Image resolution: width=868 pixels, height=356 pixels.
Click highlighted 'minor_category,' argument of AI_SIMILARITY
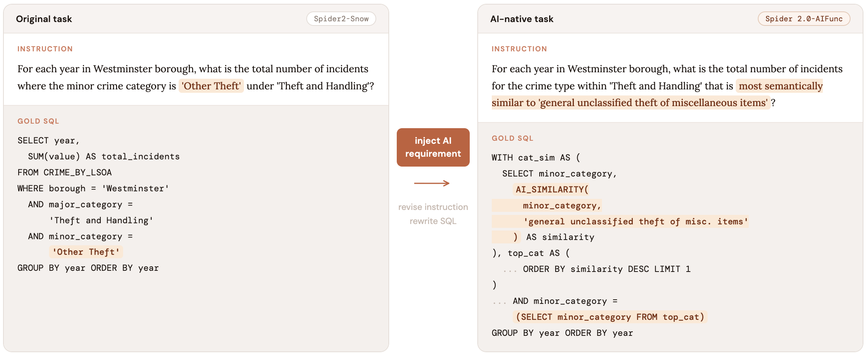[562, 206]
